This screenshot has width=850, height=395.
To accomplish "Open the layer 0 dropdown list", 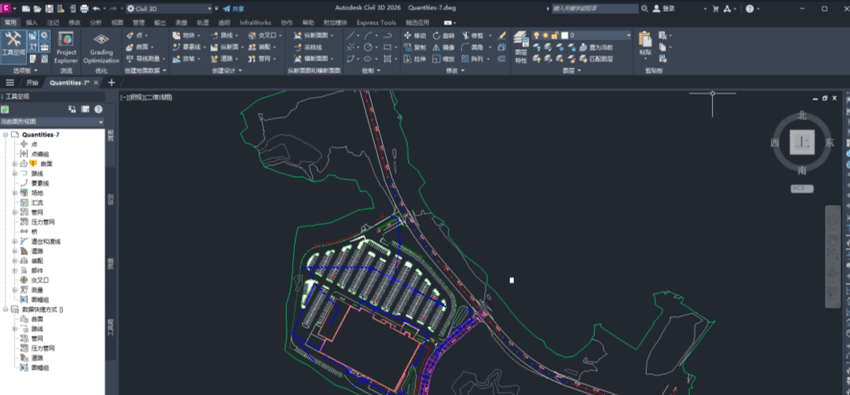I will coord(628,35).
